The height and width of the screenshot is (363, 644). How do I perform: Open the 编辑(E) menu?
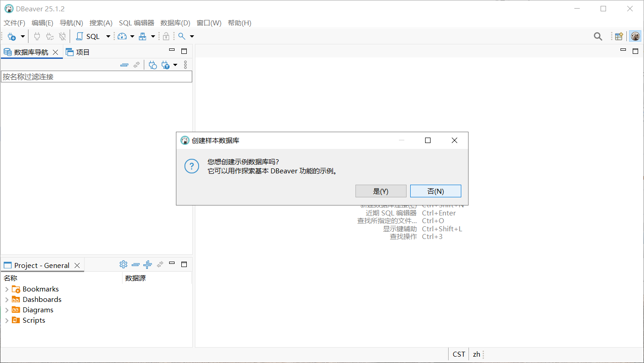coord(43,23)
